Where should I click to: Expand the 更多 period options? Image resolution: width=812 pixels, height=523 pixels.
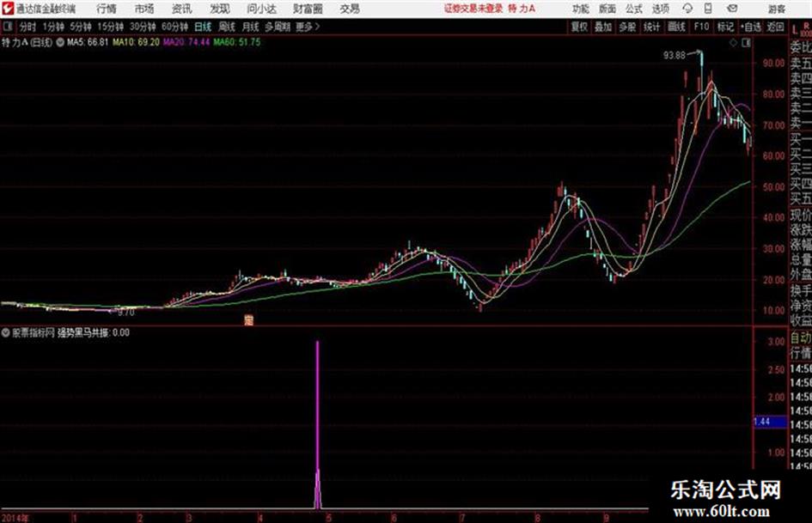(x=308, y=27)
